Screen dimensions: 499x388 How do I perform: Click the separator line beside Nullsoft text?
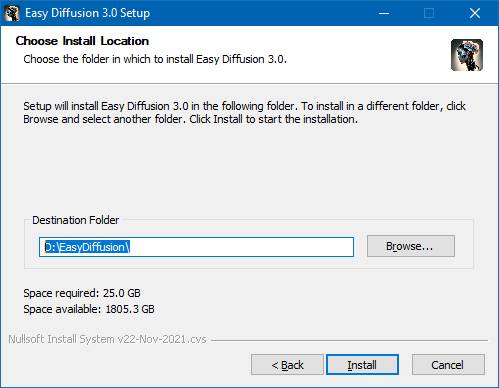(349, 341)
